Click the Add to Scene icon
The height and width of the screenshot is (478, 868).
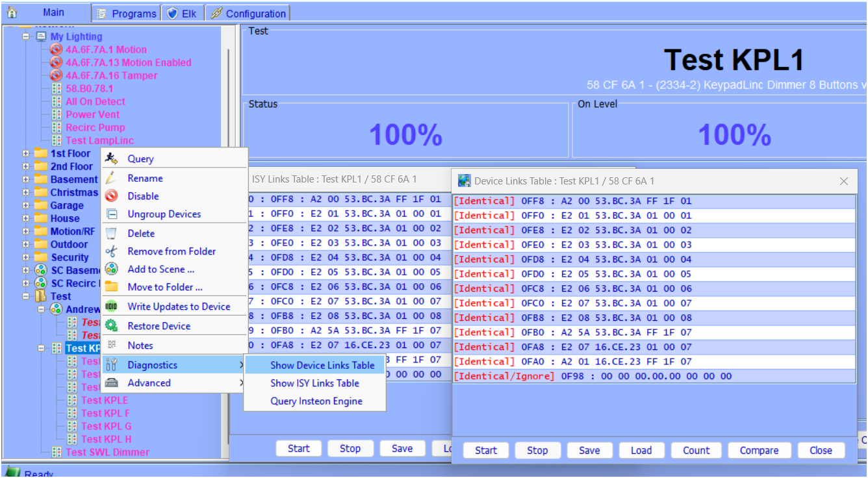click(112, 269)
